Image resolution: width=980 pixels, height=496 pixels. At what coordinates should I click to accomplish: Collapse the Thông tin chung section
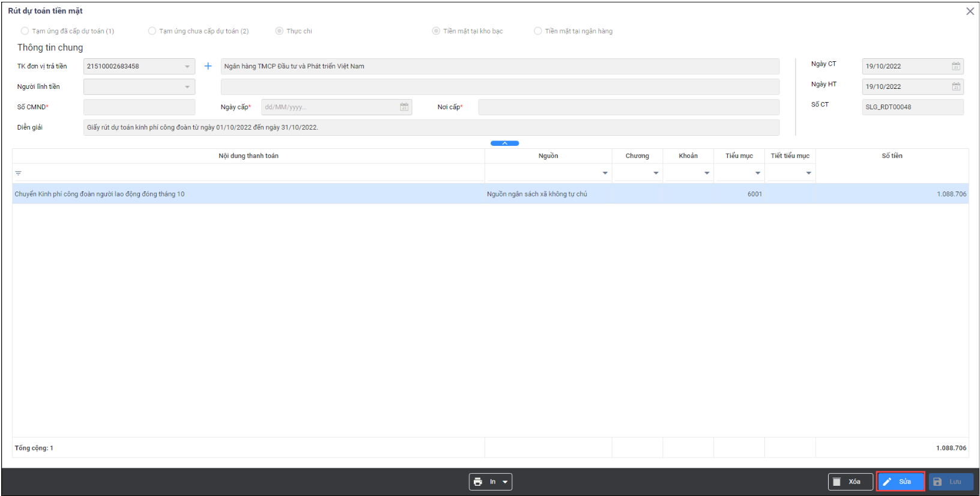point(505,143)
